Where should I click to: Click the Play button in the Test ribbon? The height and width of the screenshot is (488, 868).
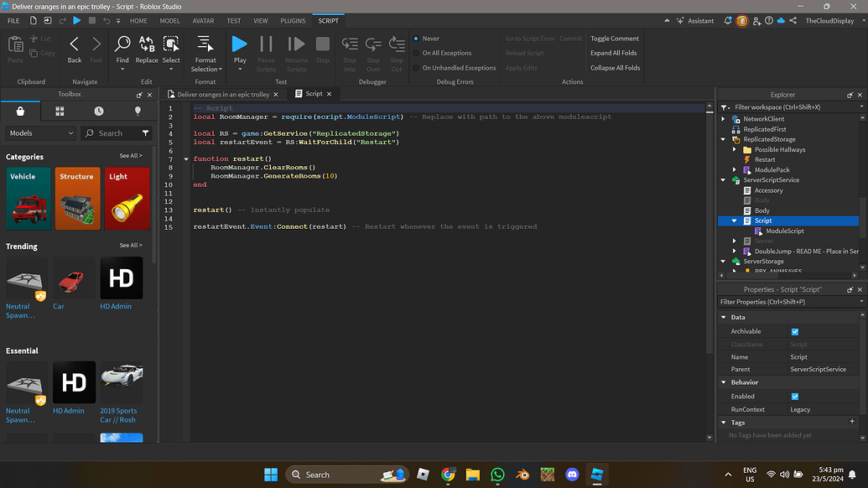point(240,44)
